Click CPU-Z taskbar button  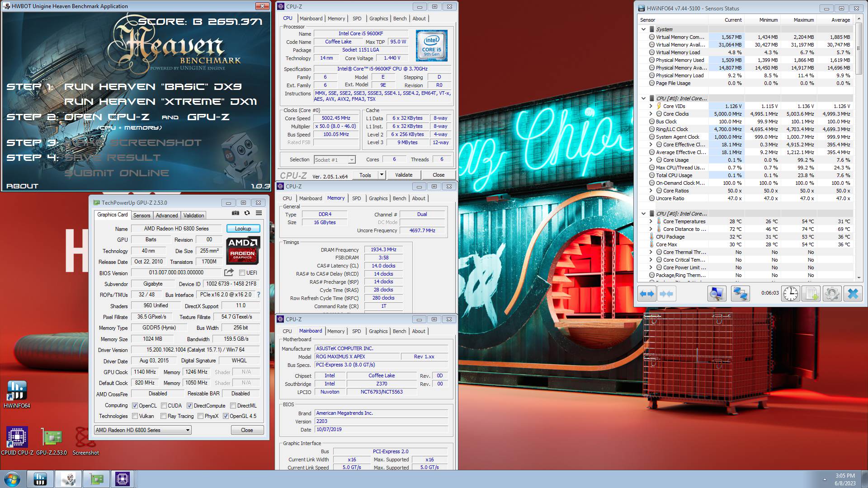coord(123,479)
